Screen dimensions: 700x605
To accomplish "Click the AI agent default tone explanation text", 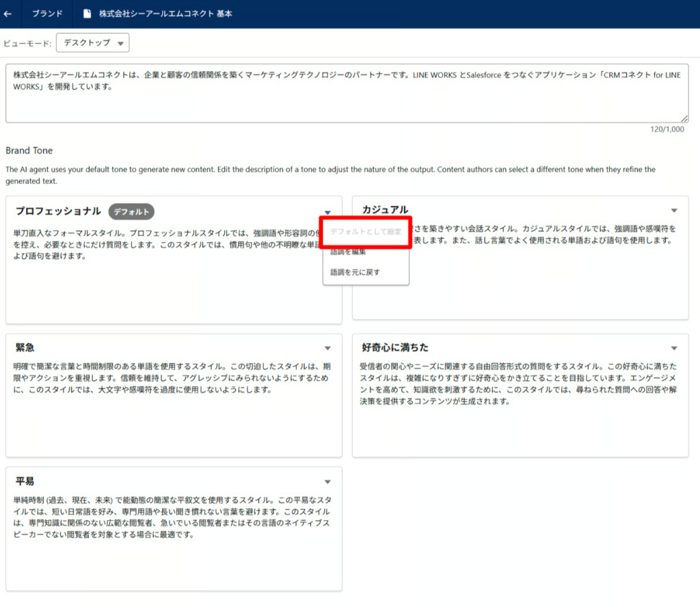I will (330, 176).
